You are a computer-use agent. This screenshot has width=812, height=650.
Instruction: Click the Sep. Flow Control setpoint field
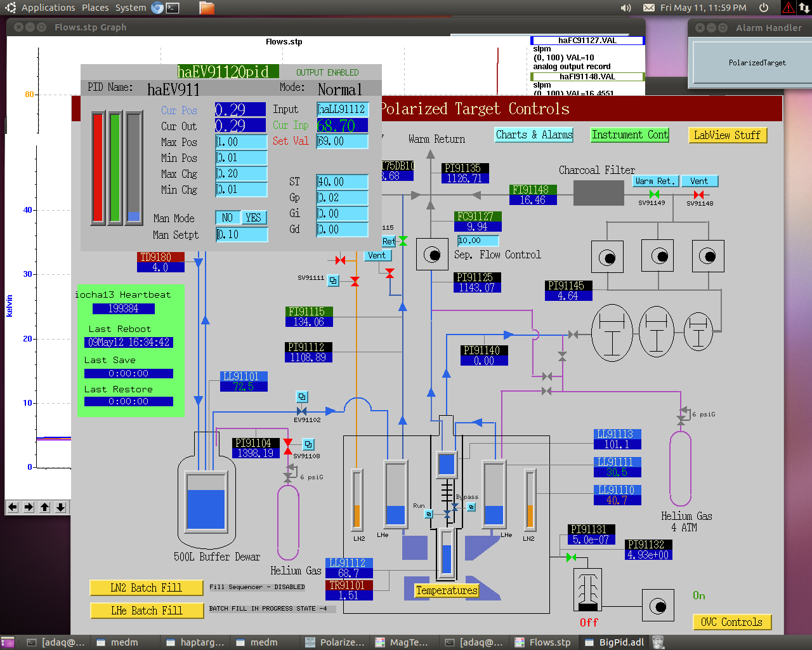[x=478, y=241]
